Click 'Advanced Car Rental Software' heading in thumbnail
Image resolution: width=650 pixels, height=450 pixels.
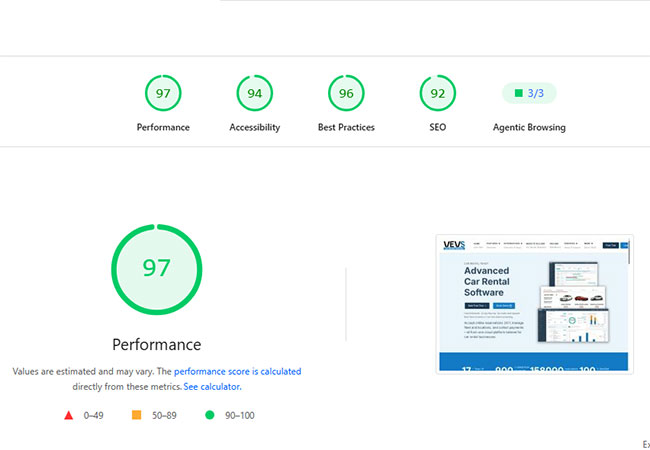(x=487, y=281)
